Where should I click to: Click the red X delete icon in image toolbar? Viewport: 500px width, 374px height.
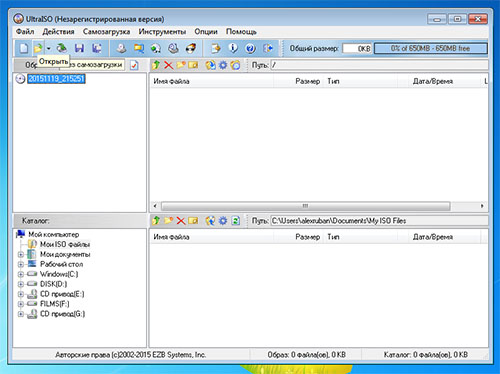click(168, 65)
